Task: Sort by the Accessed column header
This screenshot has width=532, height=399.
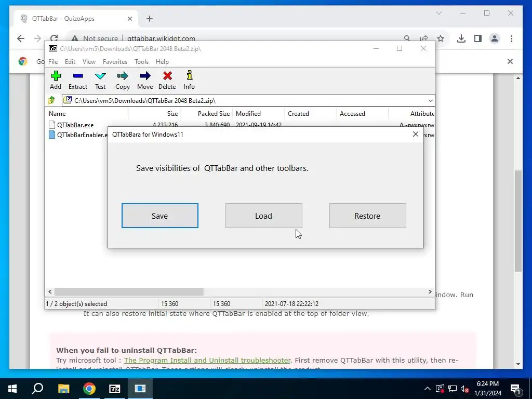Action: (362, 114)
